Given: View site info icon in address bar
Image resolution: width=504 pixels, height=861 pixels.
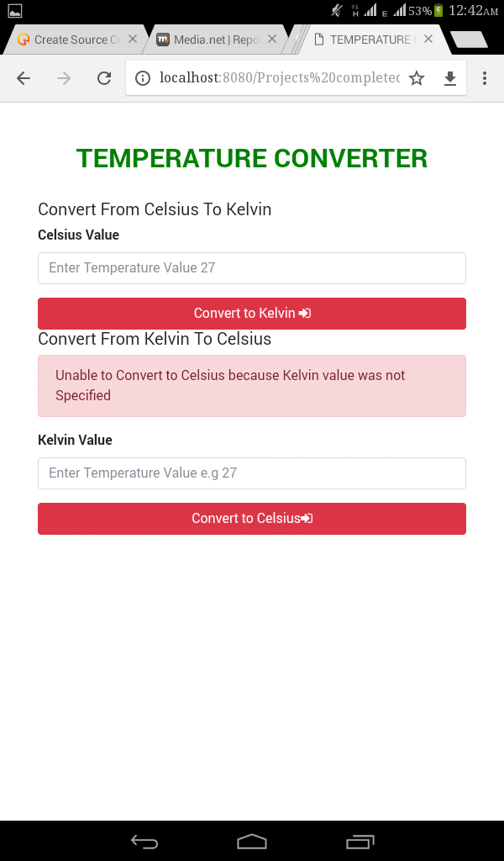Looking at the screenshot, I should [x=143, y=78].
